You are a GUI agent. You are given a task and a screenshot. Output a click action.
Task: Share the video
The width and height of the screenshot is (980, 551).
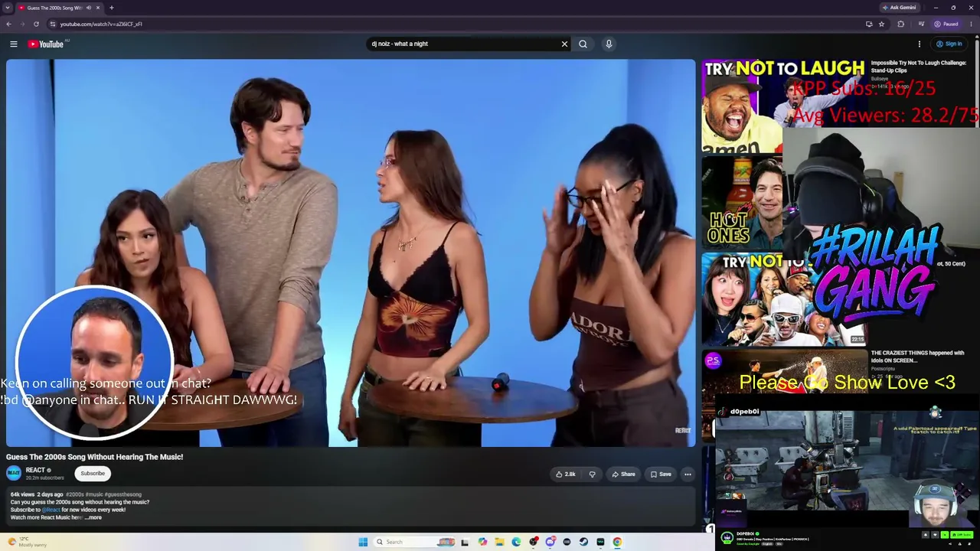click(623, 474)
